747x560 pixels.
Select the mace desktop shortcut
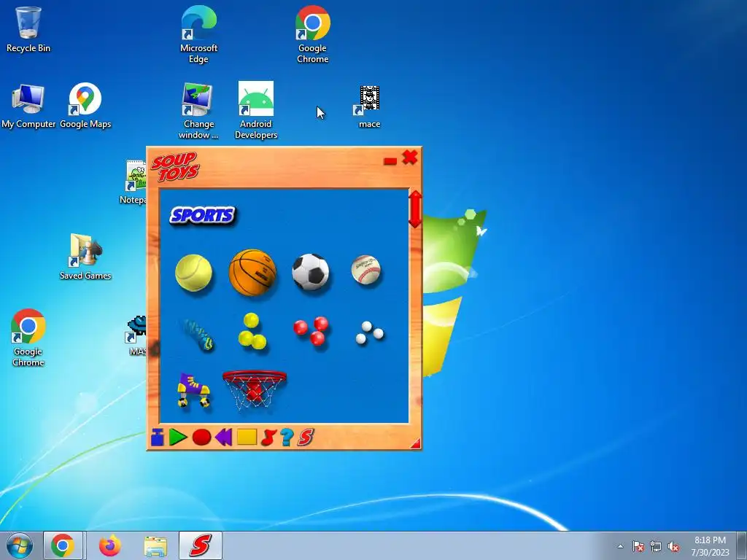pyautogui.click(x=369, y=107)
